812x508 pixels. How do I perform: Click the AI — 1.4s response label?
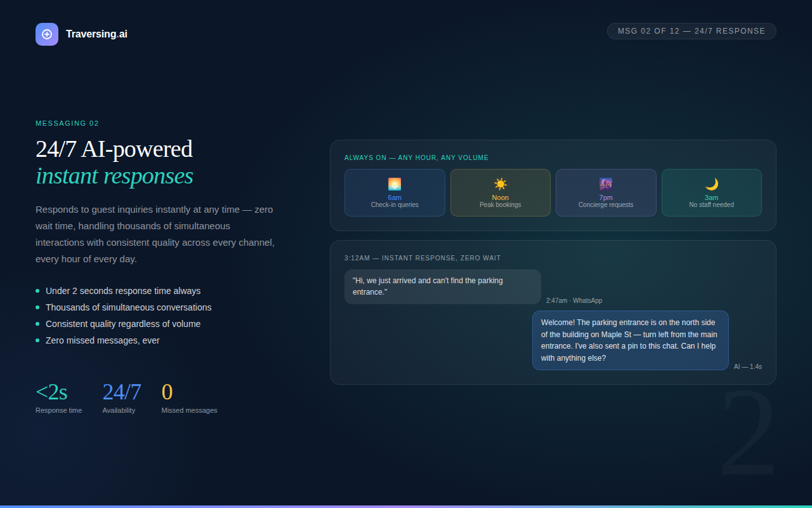coord(748,366)
